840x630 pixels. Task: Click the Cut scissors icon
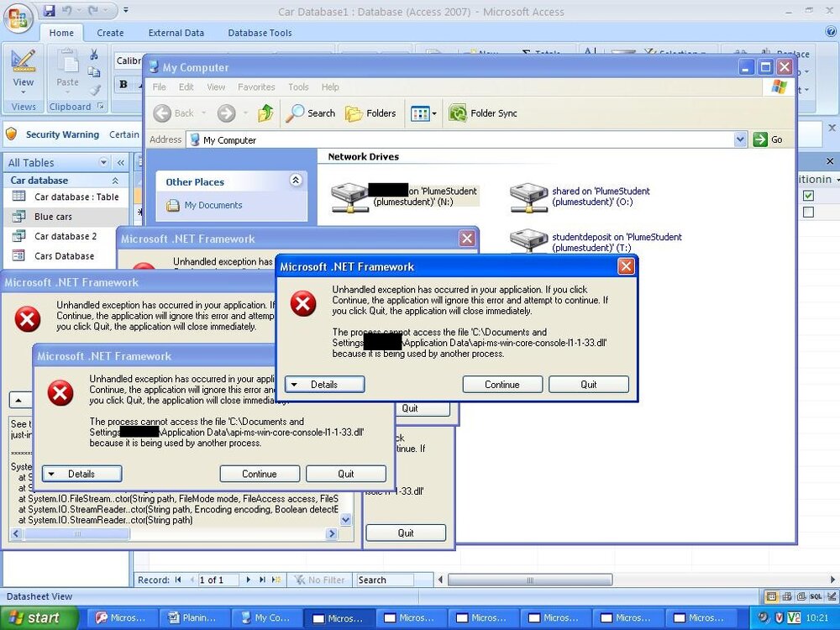point(94,55)
